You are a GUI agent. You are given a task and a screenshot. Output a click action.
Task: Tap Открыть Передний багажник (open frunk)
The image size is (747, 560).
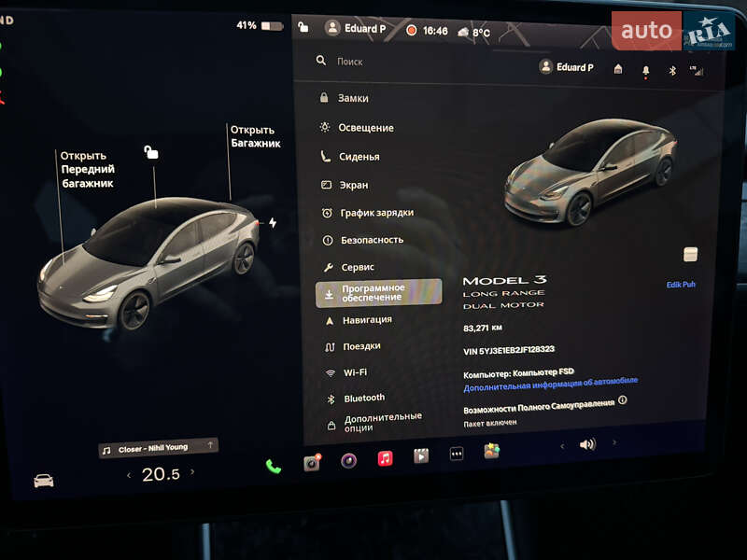[x=88, y=170]
